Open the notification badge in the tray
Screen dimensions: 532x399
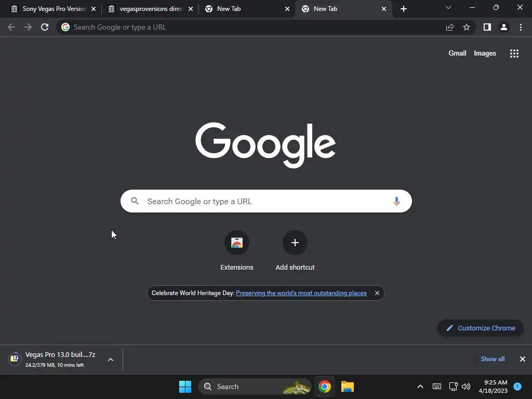click(517, 387)
